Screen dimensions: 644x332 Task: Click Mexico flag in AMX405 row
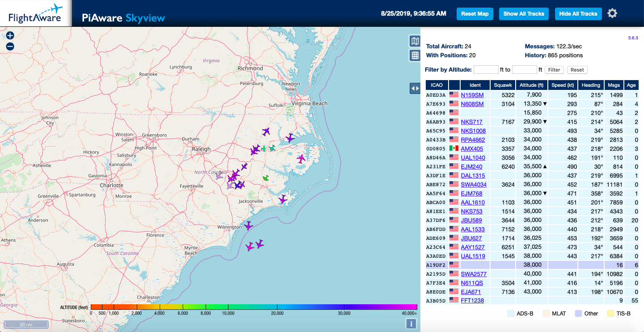(454, 149)
